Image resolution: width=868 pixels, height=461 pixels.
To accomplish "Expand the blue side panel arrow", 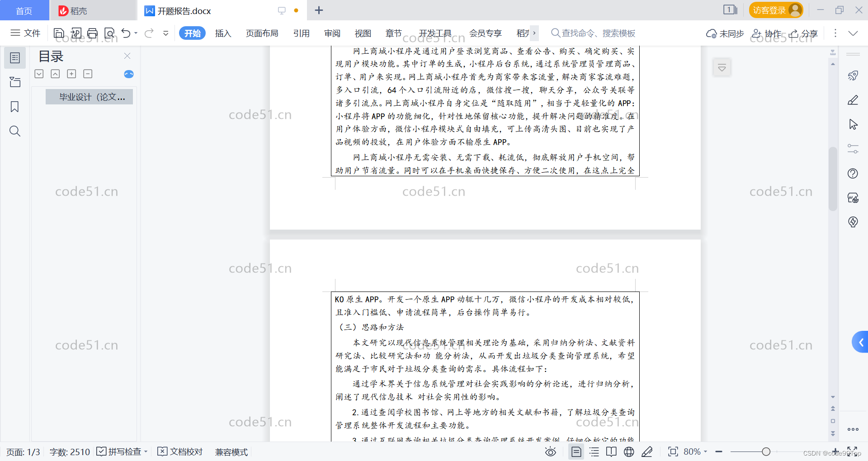I will coord(860,342).
